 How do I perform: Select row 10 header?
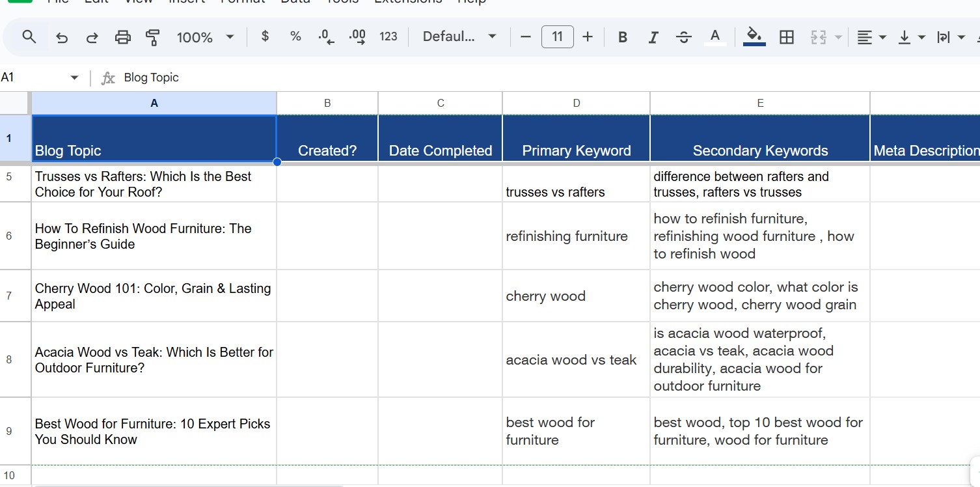[15, 476]
